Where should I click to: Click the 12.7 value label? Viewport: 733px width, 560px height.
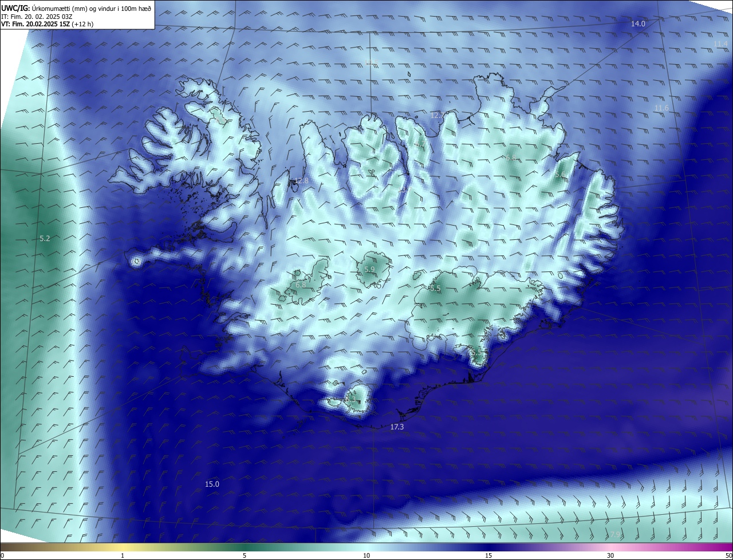tap(436, 116)
